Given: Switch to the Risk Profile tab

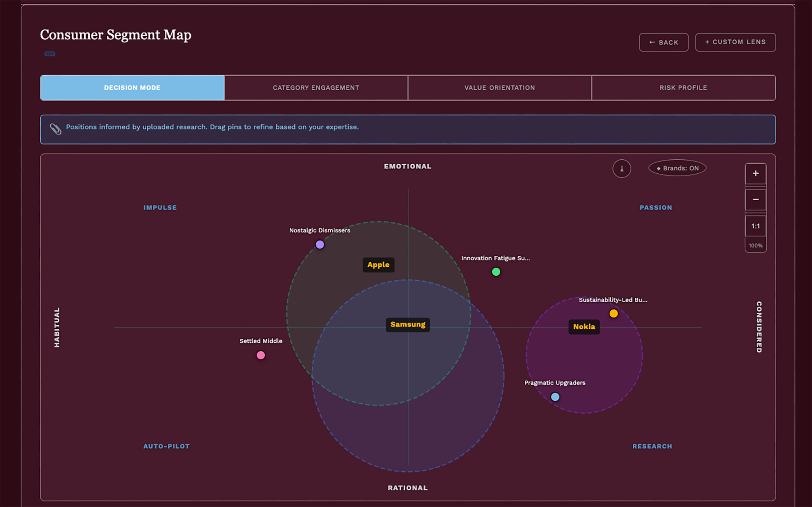Looking at the screenshot, I should pos(683,88).
